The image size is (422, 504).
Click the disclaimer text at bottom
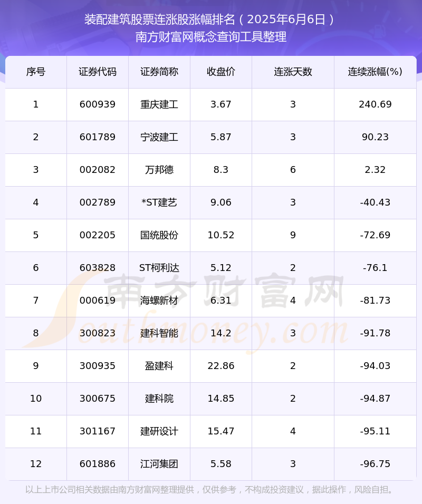point(210,490)
